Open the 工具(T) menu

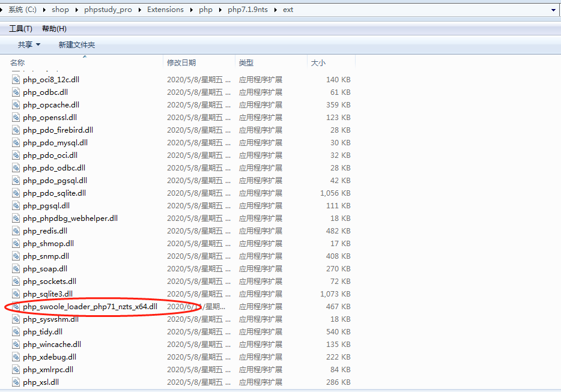(x=20, y=29)
